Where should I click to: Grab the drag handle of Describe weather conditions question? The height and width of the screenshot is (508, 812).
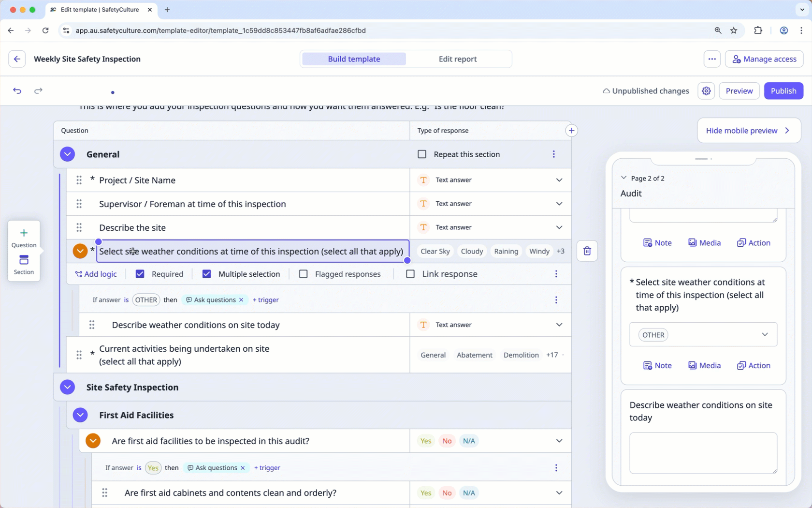click(x=92, y=325)
